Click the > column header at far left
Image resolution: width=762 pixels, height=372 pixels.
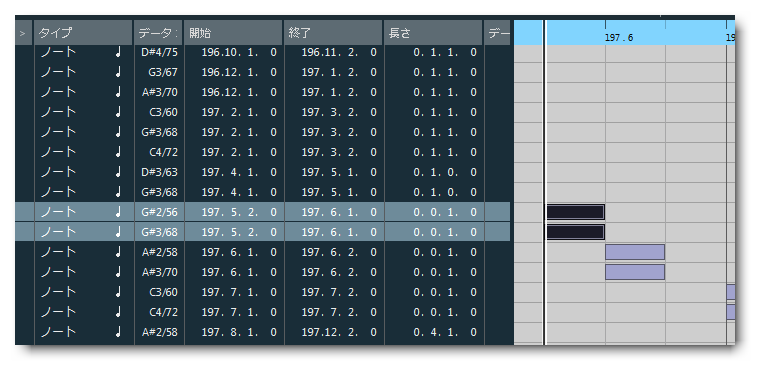coord(24,33)
